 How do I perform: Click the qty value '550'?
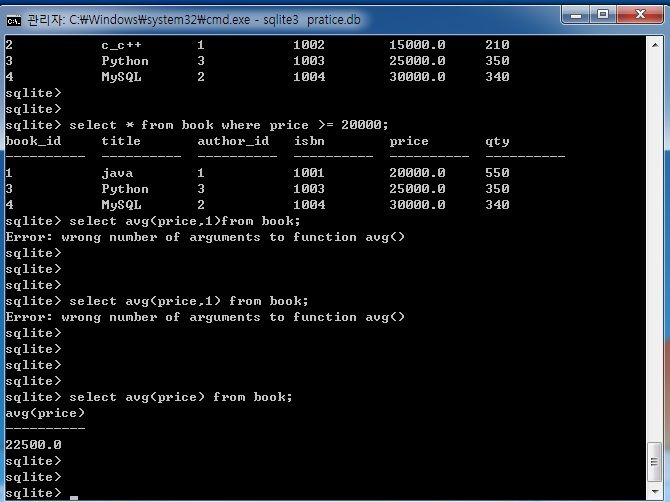click(x=497, y=173)
